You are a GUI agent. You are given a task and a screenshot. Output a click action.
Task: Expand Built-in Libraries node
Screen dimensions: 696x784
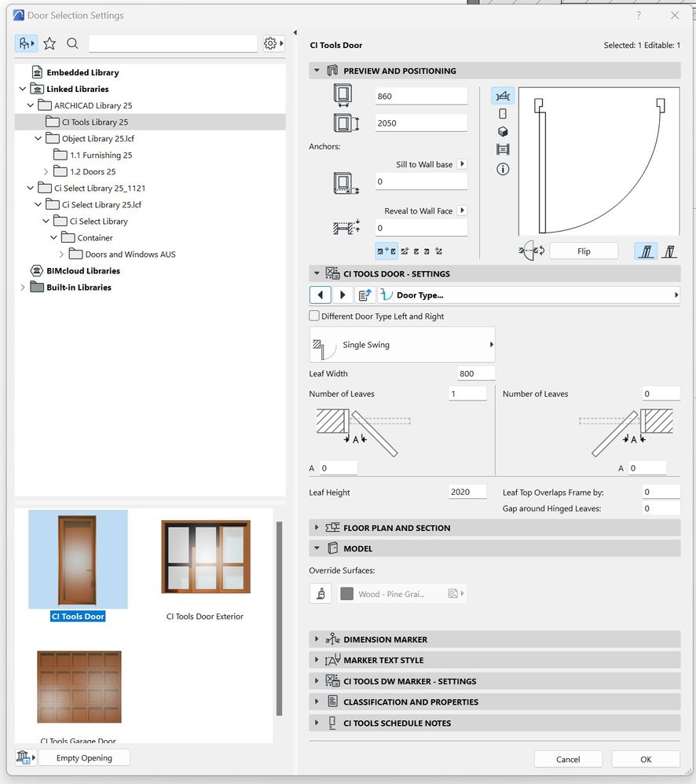pos(23,287)
